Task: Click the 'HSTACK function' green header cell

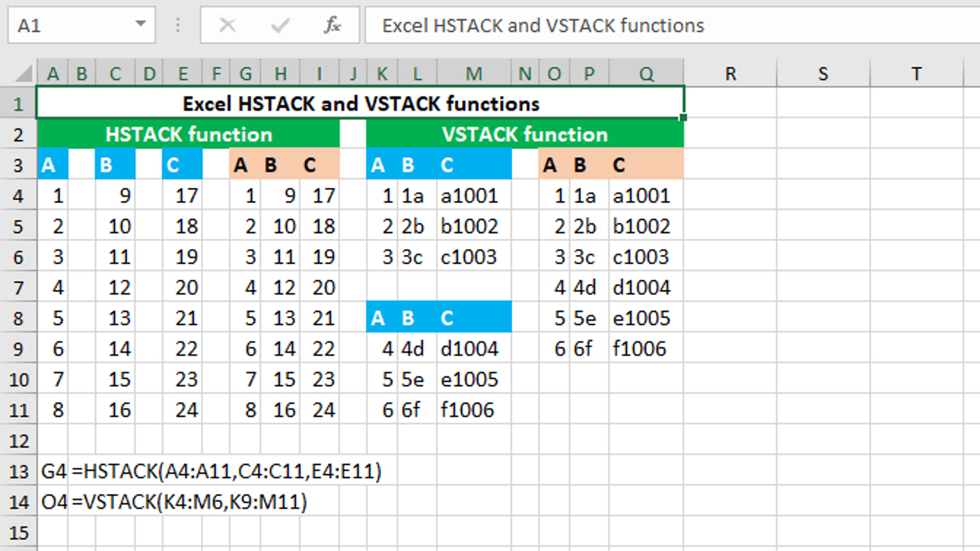Action: click(188, 134)
